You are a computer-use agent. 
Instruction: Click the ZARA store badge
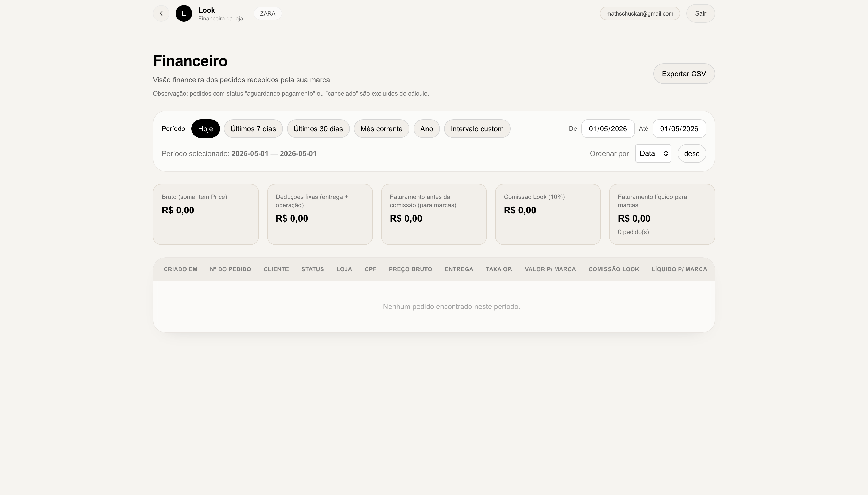click(x=268, y=14)
